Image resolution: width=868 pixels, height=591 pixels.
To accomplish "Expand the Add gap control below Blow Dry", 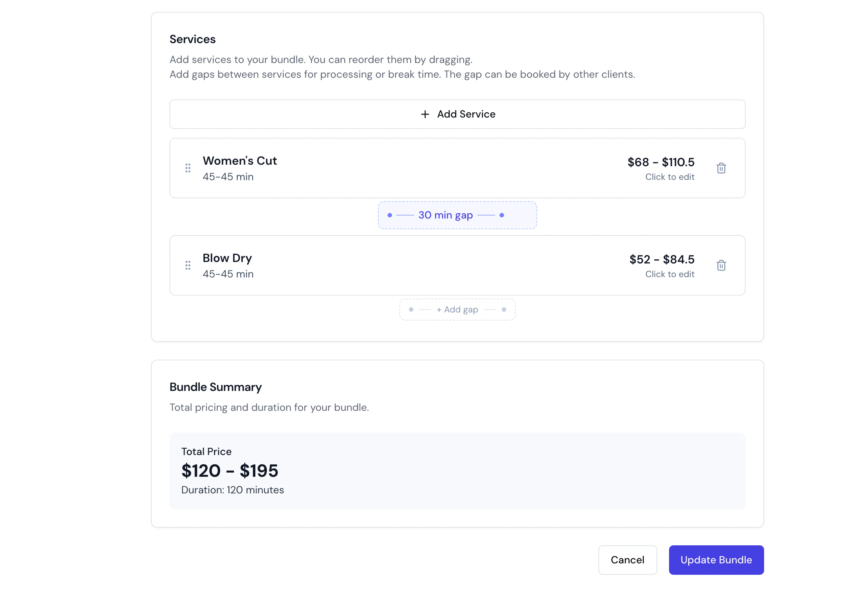I will pyautogui.click(x=457, y=310).
